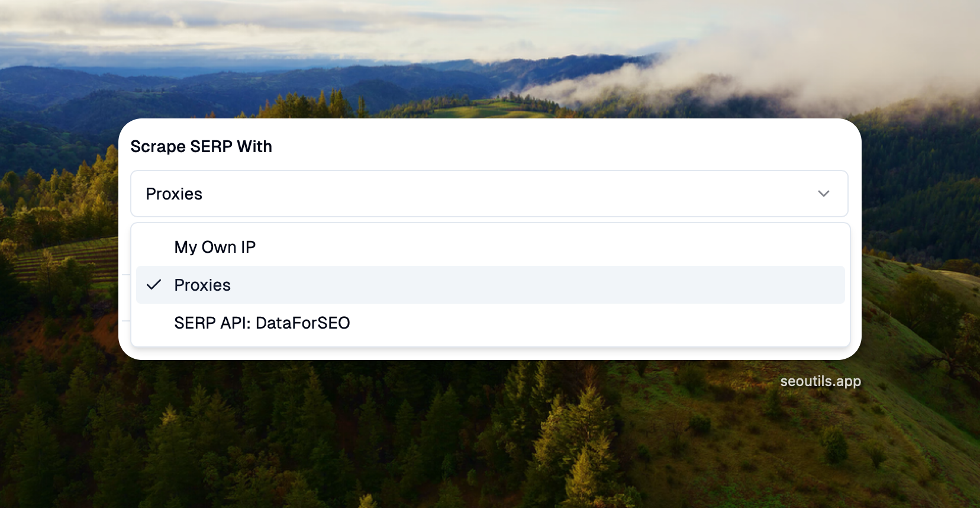This screenshot has height=508, width=980.
Task: Click the My Own IP text
Action: [x=215, y=247]
